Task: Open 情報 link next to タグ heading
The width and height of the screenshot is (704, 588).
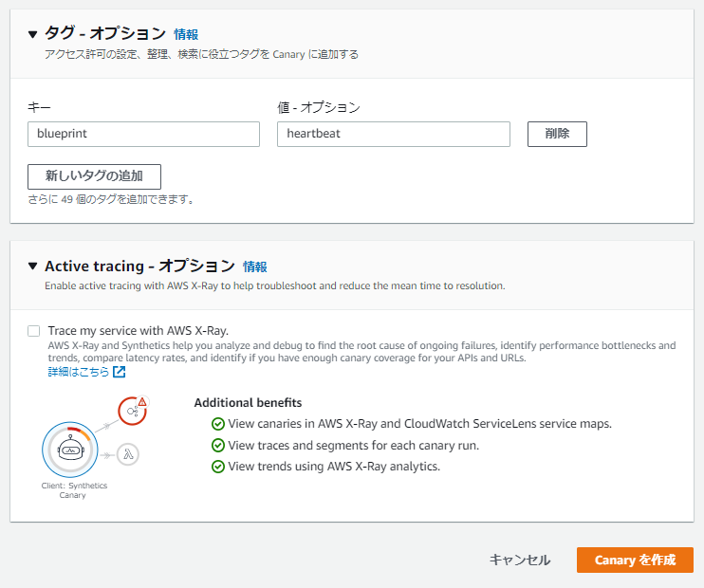Action: pyautogui.click(x=186, y=34)
